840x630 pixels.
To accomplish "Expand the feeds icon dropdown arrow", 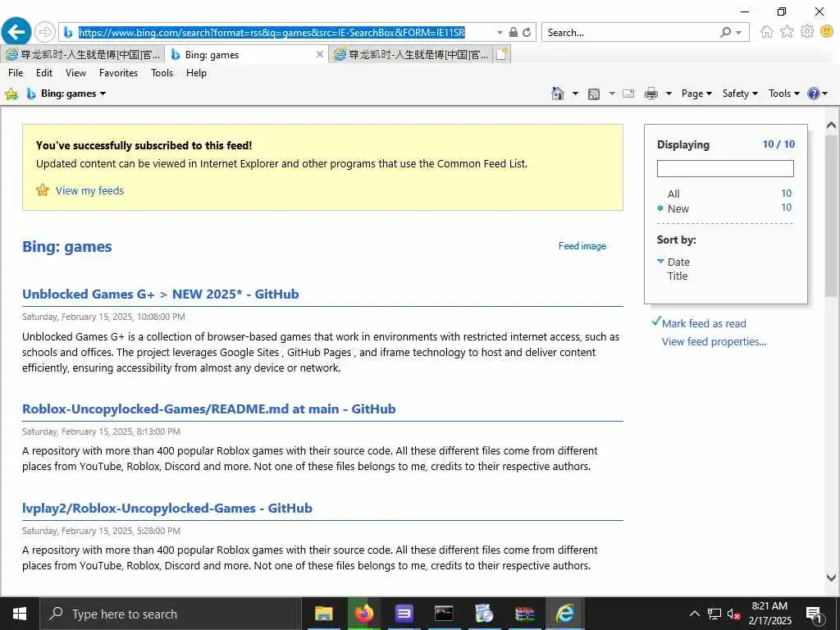I will pos(612,94).
